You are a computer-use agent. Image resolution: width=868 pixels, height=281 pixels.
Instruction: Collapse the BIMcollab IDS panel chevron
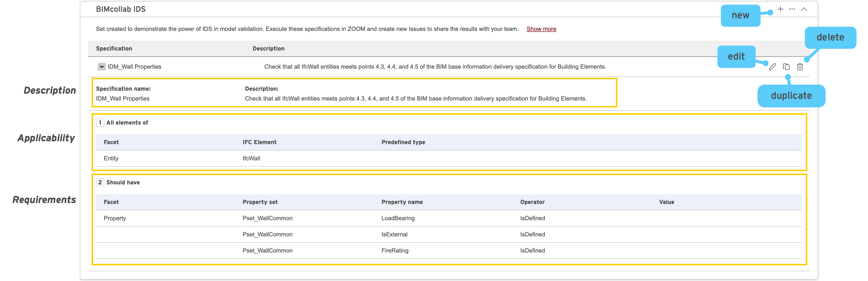coord(804,9)
